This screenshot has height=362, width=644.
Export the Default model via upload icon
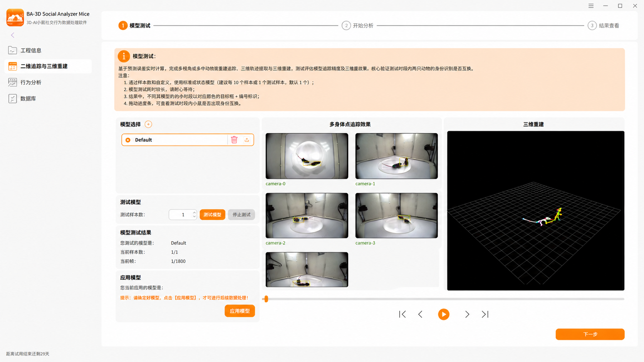tap(247, 140)
